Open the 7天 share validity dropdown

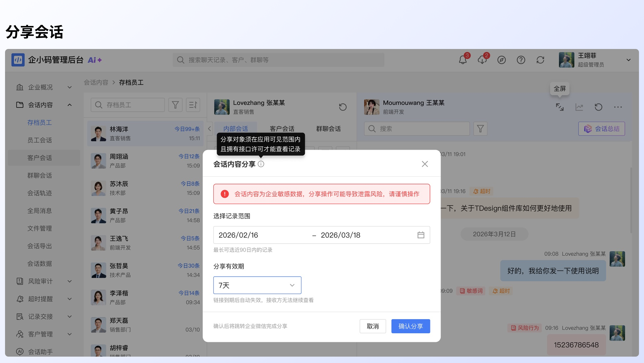click(257, 285)
